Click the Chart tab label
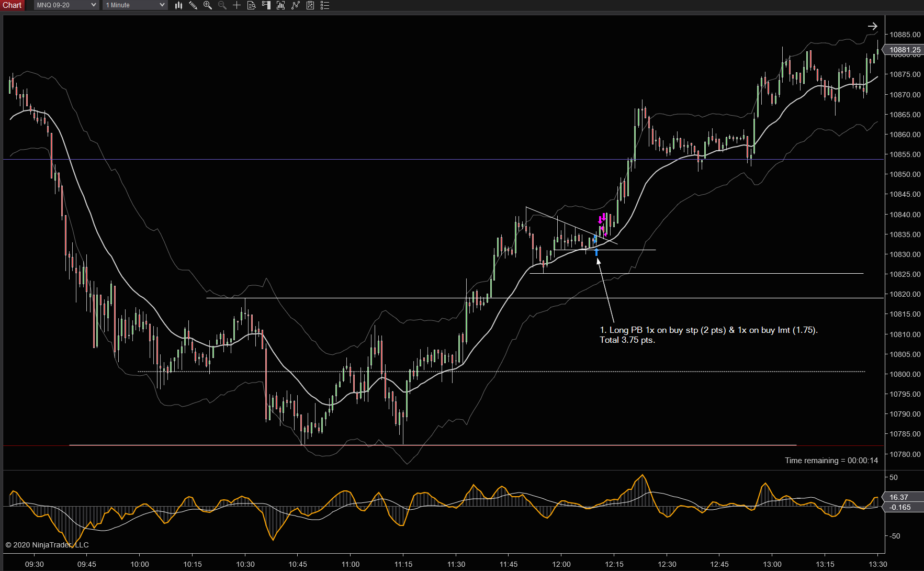This screenshot has height=571, width=924. [x=12, y=5]
